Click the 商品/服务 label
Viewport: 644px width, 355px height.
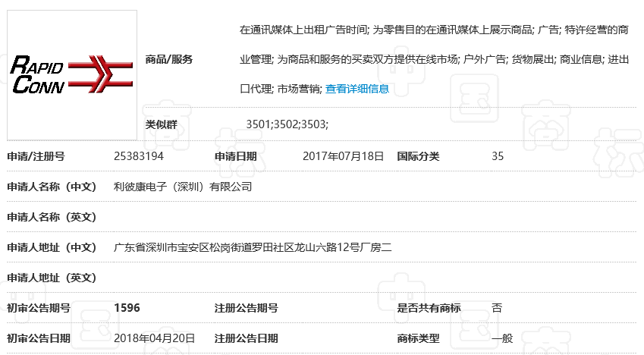pyautogui.click(x=169, y=60)
